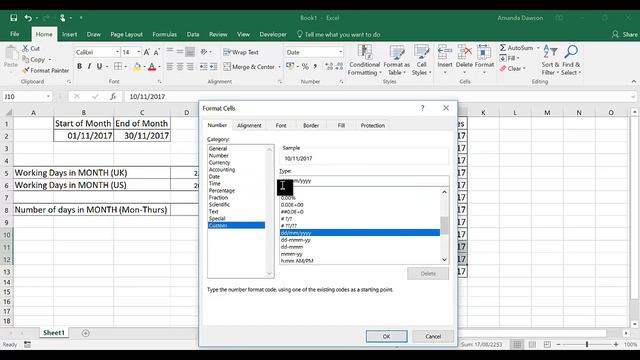Apply percent style
Image resolution: width=640 pixels, height=360 pixels.
click(305, 67)
